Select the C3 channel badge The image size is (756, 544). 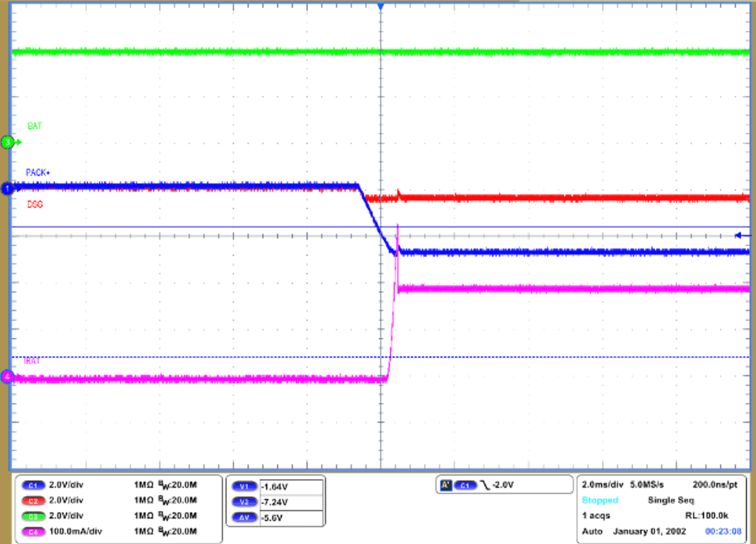point(33,516)
